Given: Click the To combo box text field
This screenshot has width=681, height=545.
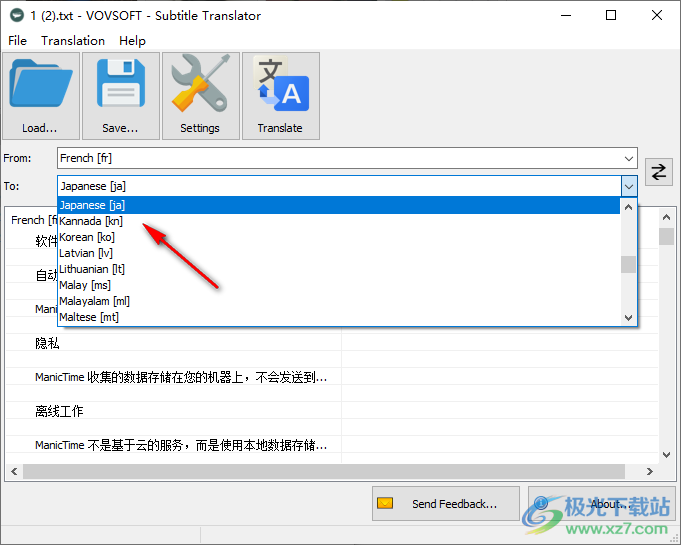Looking at the screenshot, I should click(339, 187).
